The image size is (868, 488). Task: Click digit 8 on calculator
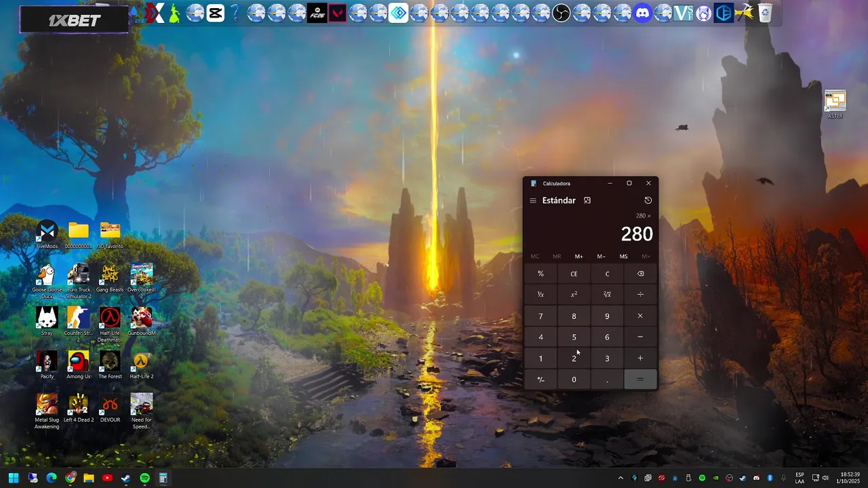coord(574,316)
